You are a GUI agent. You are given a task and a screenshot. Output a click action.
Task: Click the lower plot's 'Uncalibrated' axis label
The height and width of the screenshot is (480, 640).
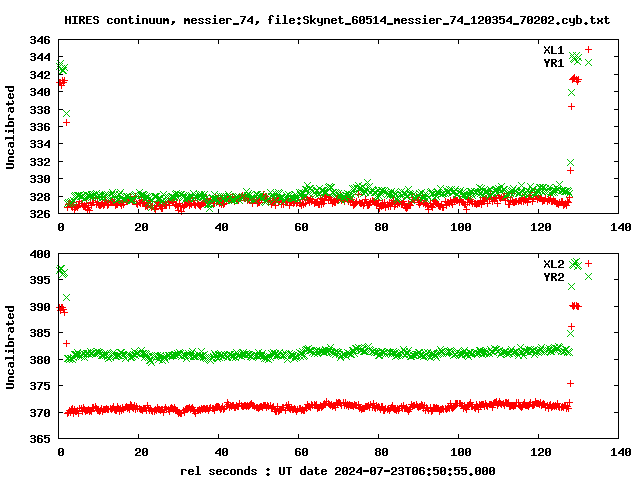(x=10, y=347)
